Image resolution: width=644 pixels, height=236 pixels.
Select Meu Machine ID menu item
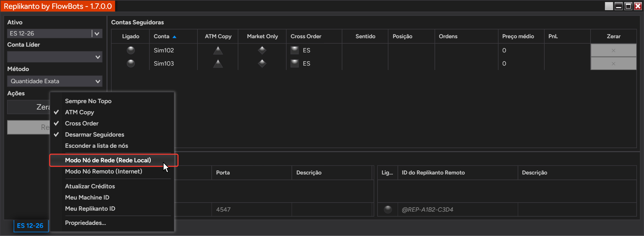pos(112,197)
